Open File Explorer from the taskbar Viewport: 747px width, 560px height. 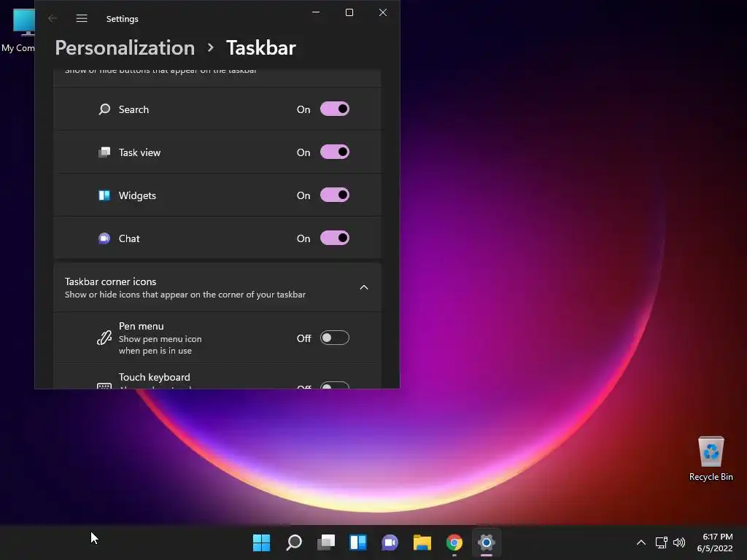point(422,542)
